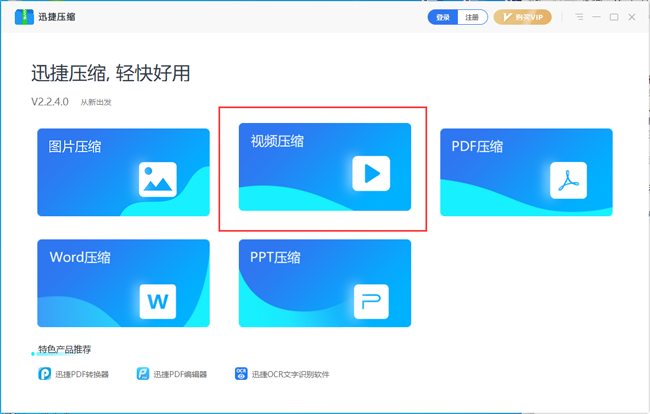The height and width of the screenshot is (414, 650).
Task: Click the 从新出发 slogan text
Action: (96, 102)
